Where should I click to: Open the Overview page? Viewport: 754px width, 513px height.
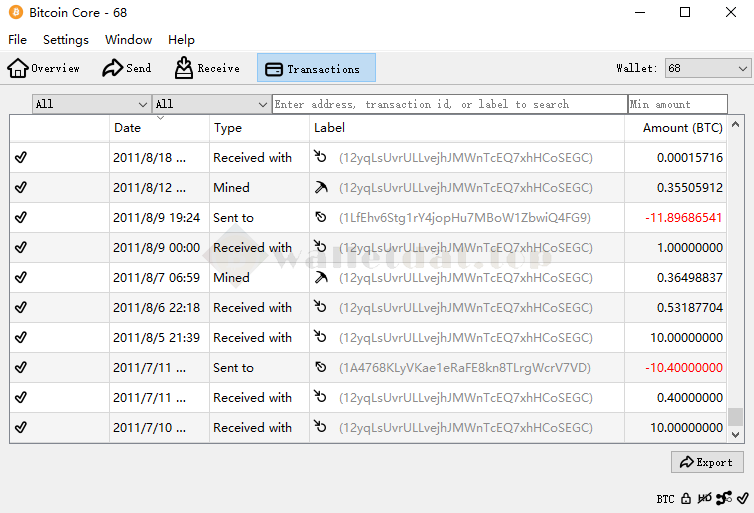tap(44, 68)
